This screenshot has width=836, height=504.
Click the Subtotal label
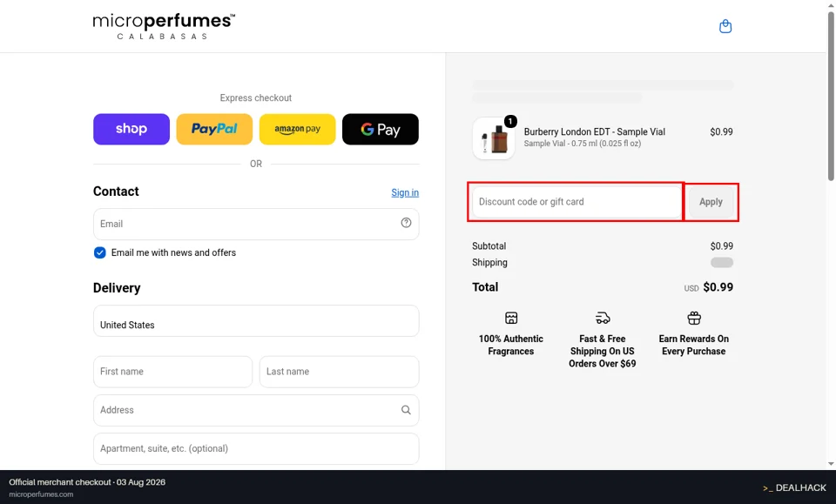click(489, 246)
